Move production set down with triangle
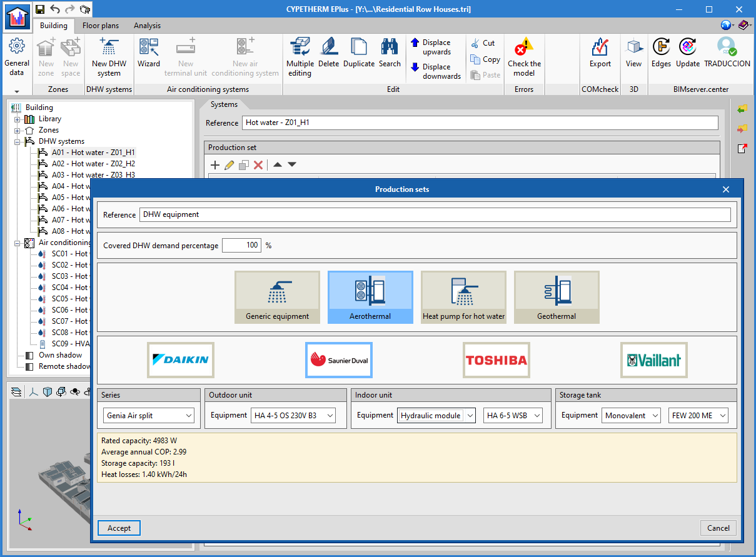Screen dimensions: 756x557 292,165
